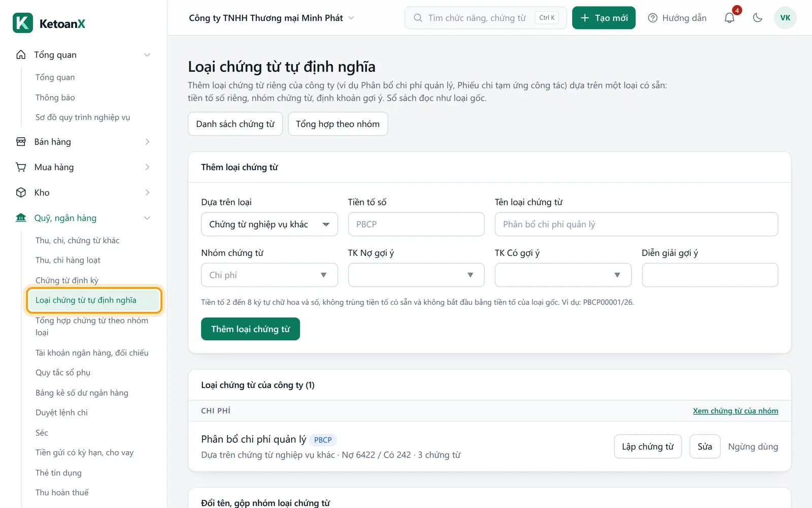The width and height of the screenshot is (812, 508).
Task: Open the TK Nợ gợi ý dropdown
Action: [416, 275]
